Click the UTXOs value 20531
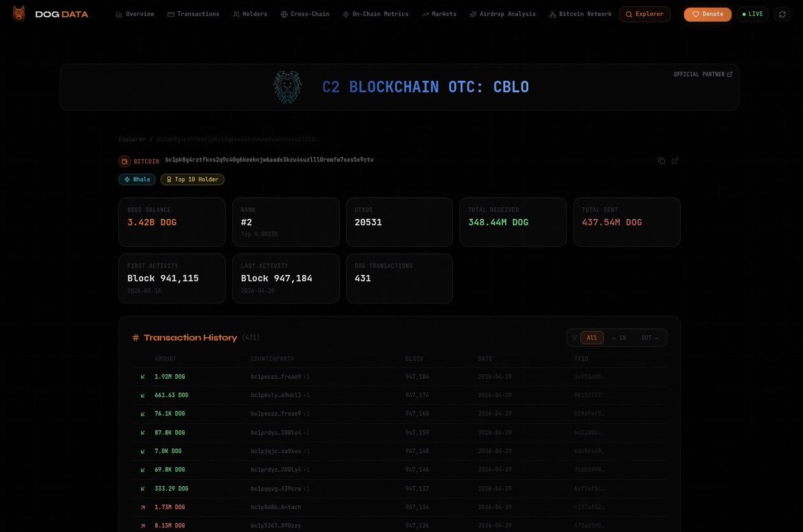This screenshot has height=532, width=803. (x=368, y=222)
